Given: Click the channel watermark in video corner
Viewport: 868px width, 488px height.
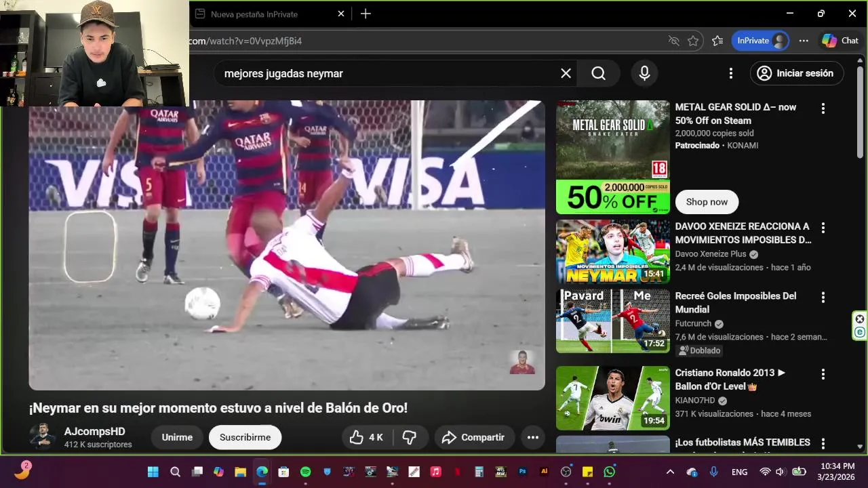Looking at the screenshot, I should click(522, 363).
